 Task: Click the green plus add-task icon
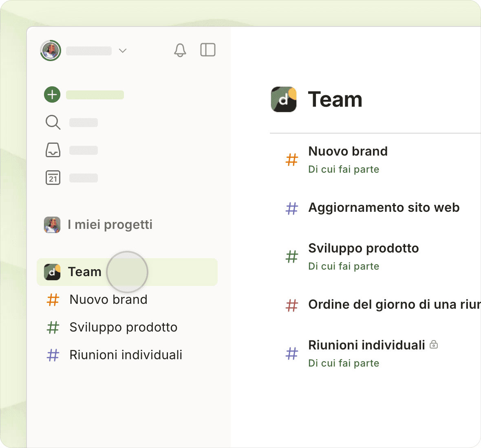coord(52,94)
